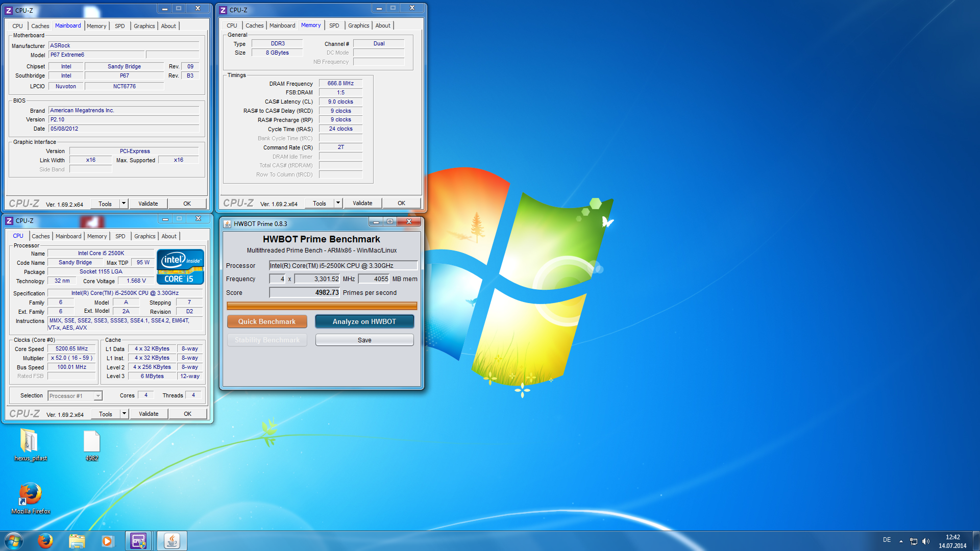Click the HWBOT frequency MHz field
This screenshot has width=980, height=551.
(317, 279)
